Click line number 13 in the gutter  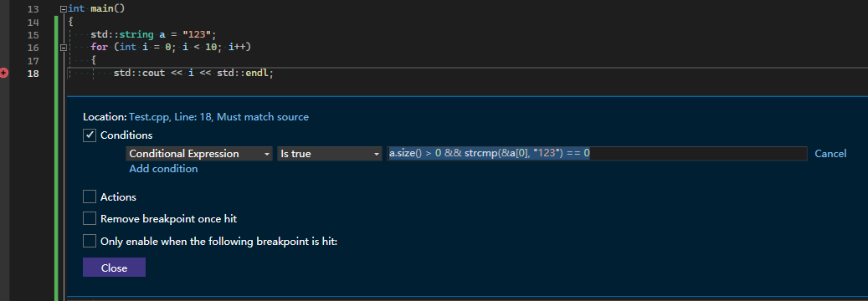33,9
